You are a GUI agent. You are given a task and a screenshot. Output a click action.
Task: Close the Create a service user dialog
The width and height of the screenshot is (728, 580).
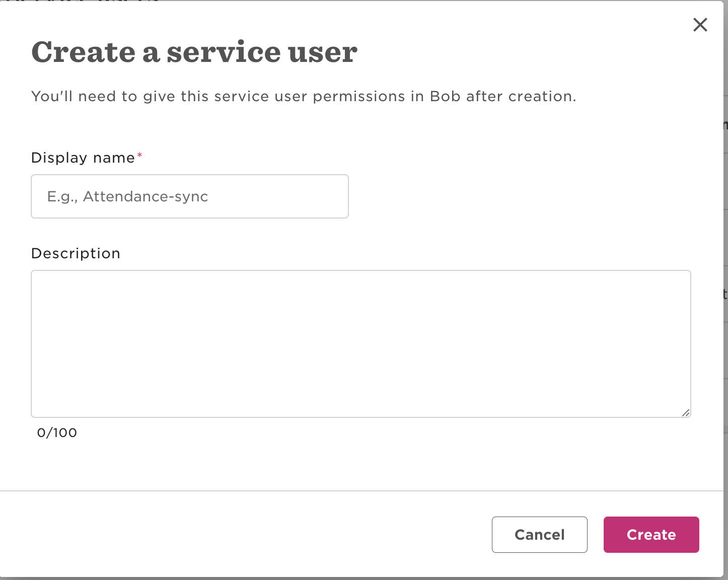click(x=700, y=25)
